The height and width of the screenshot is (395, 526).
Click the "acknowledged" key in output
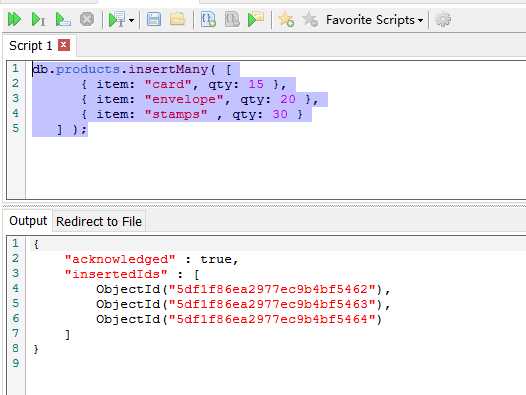click(x=120, y=259)
